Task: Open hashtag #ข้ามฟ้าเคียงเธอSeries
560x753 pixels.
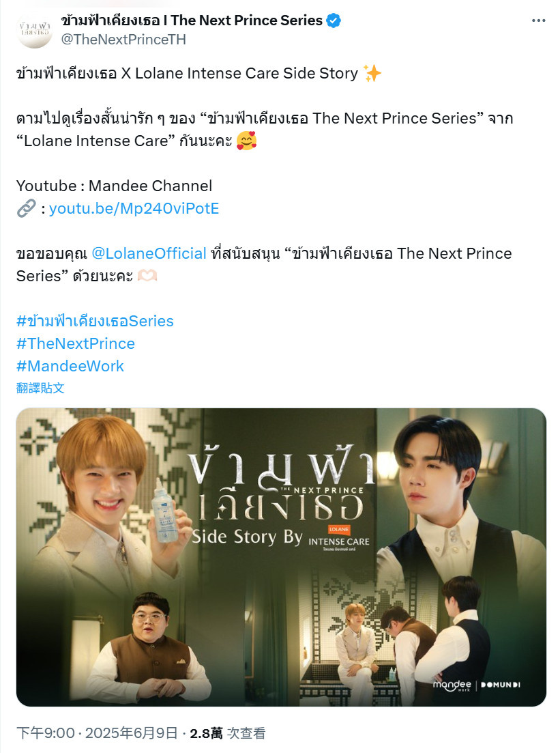Action: tap(95, 321)
